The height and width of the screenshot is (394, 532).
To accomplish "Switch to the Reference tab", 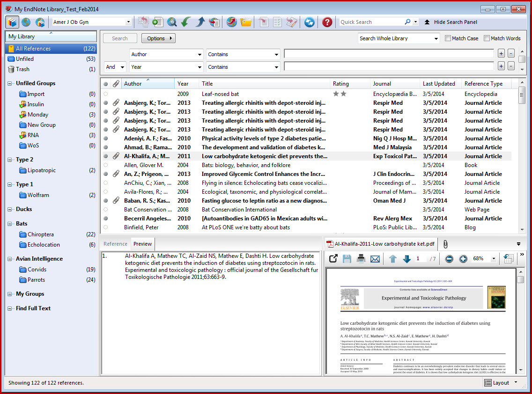I will coord(115,244).
